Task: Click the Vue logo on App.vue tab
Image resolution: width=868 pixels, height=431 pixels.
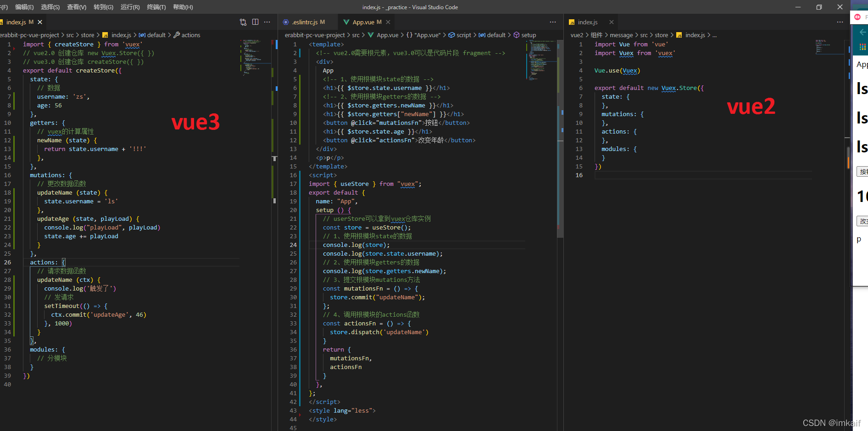Action: point(346,22)
